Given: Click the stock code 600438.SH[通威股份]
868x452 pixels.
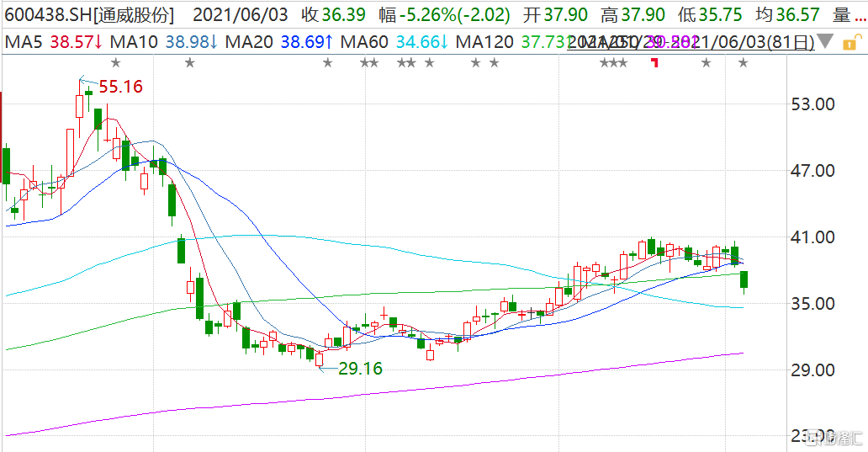Looking at the screenshot, I should (89, 15).
